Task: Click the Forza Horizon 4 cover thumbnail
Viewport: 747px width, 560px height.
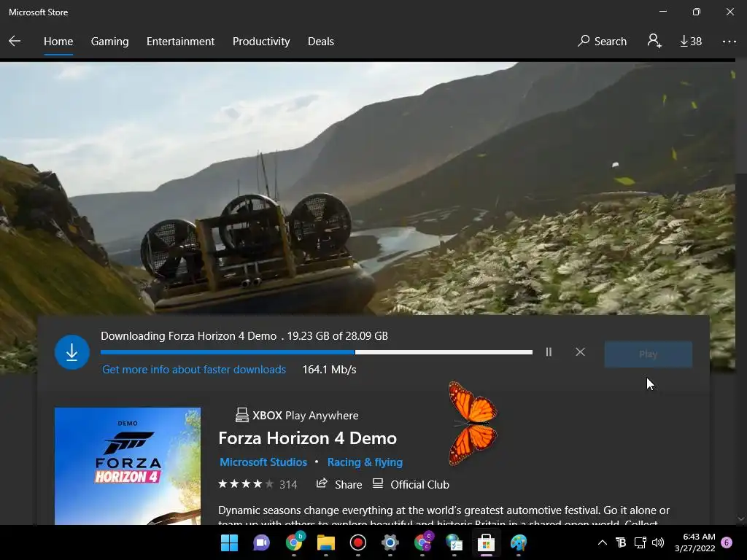Action: point(128,466)
